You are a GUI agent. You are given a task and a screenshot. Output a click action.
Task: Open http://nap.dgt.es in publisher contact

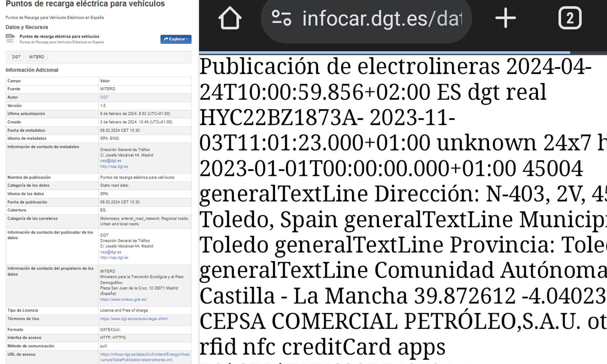point(114,258)
